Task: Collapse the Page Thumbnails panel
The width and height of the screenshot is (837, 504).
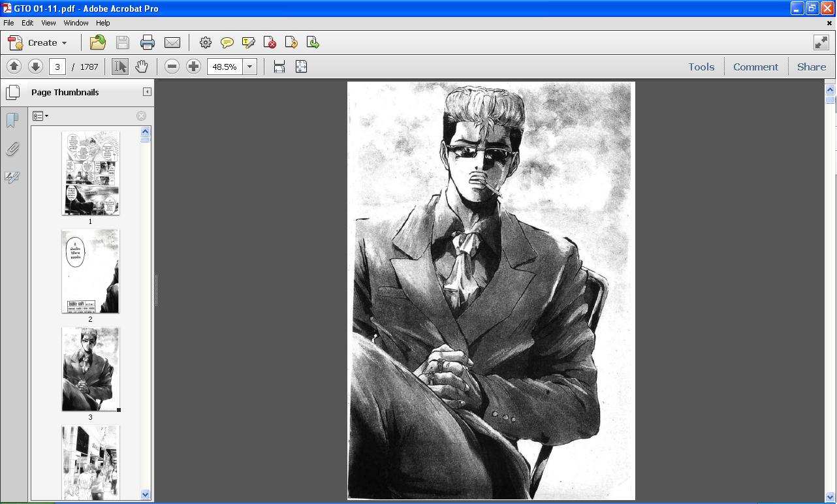Action: click(x=147, y=92)
